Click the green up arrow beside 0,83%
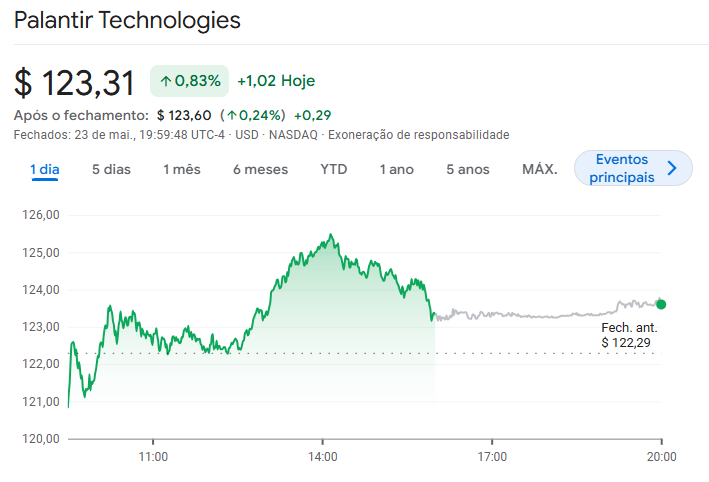The image size is (709, 482). tap(166, 80)
